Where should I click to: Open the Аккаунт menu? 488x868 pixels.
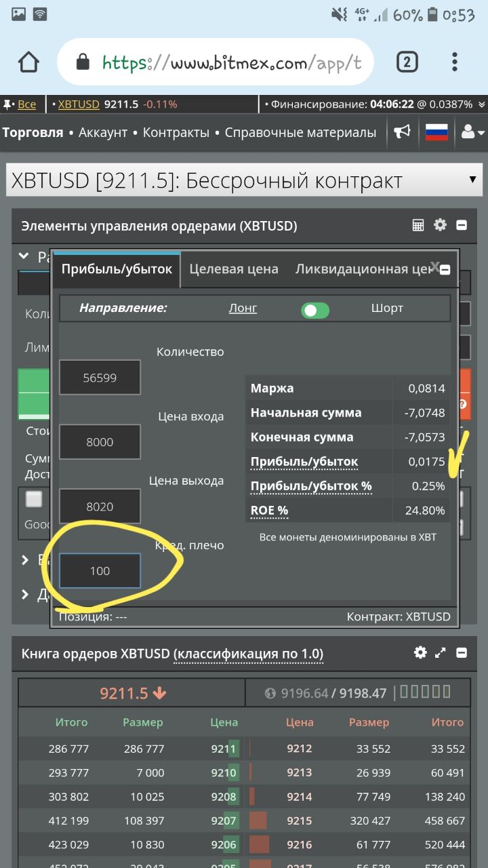point(103,132)
